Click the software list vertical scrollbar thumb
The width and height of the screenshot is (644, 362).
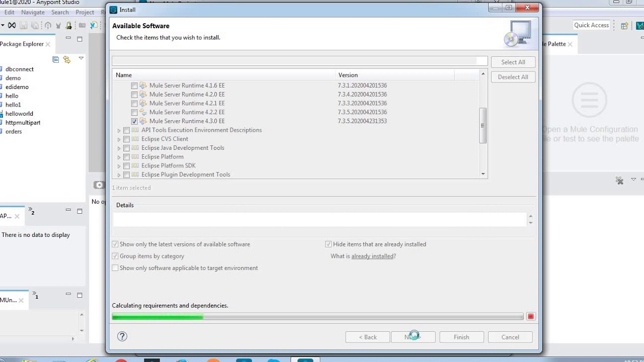click(483, 126)
